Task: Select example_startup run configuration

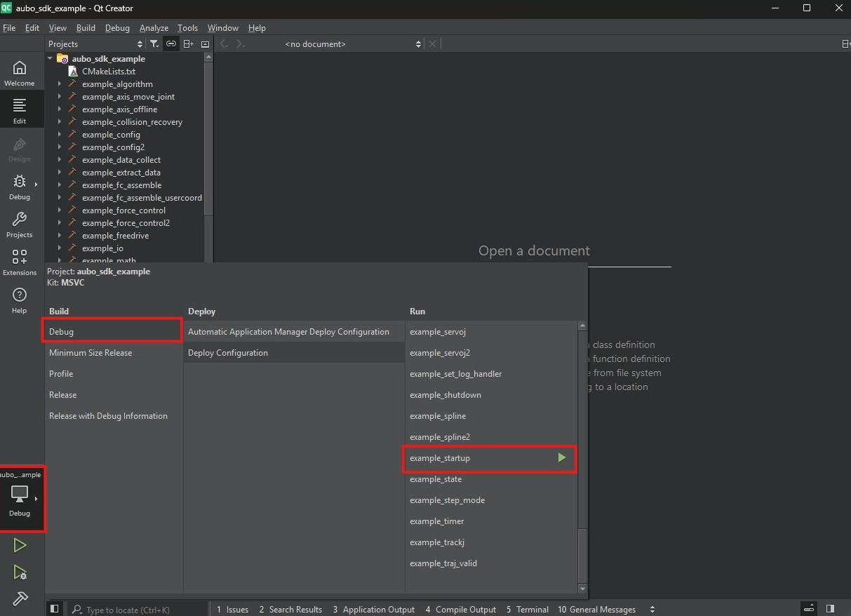Action: pyautogui.click(x=490, y=458)
